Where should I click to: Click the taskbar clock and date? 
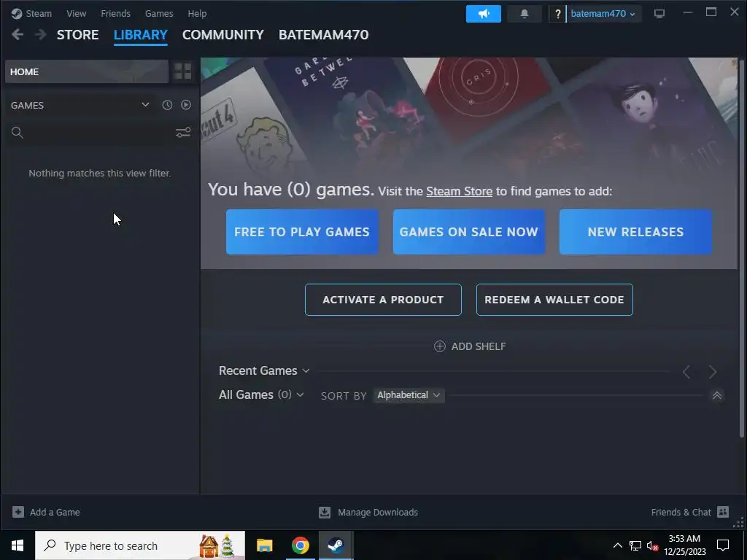(684, 545)
